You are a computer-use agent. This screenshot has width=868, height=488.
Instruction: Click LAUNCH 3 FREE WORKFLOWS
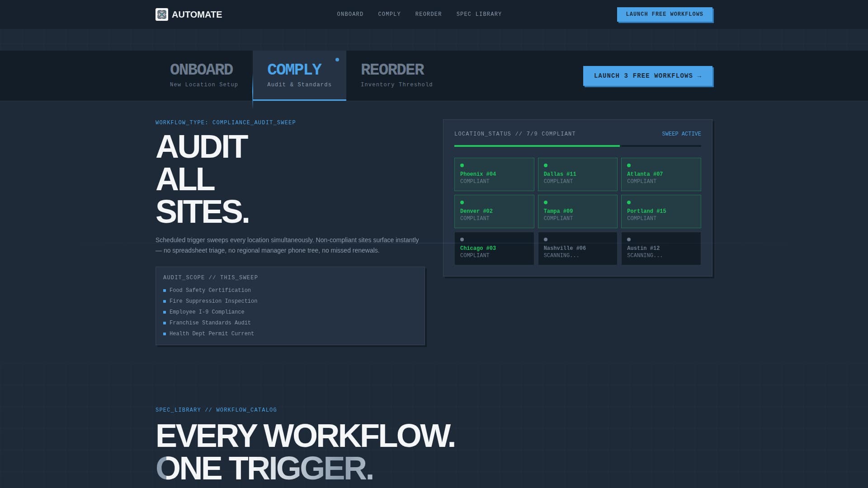(647, 75)
